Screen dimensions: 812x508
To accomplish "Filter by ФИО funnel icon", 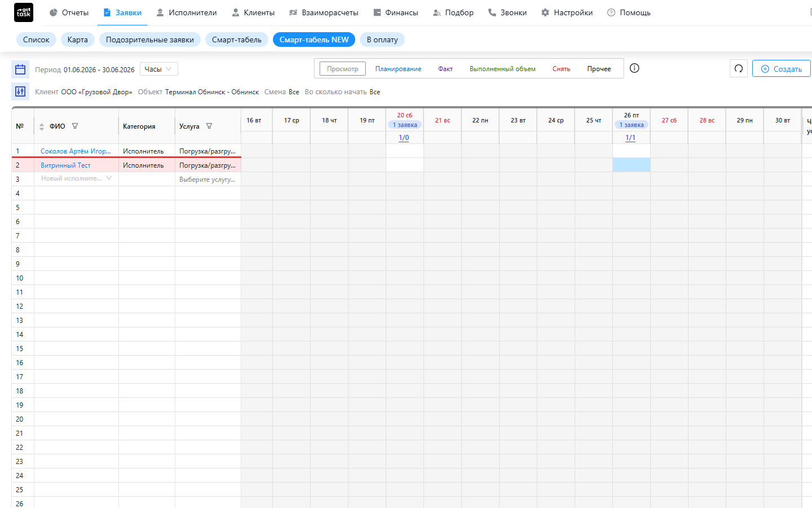I will pos(75,126).
